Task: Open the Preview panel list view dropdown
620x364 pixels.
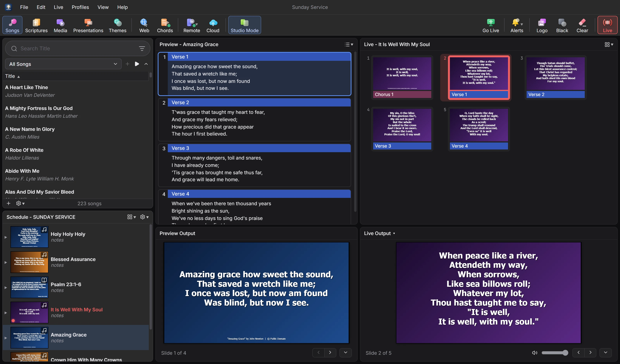Action: (349, 45)
